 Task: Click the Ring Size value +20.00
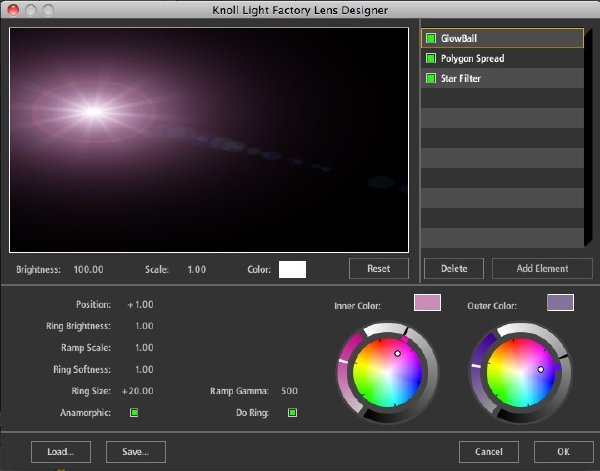pyautogui.click(x=137, y=391)
